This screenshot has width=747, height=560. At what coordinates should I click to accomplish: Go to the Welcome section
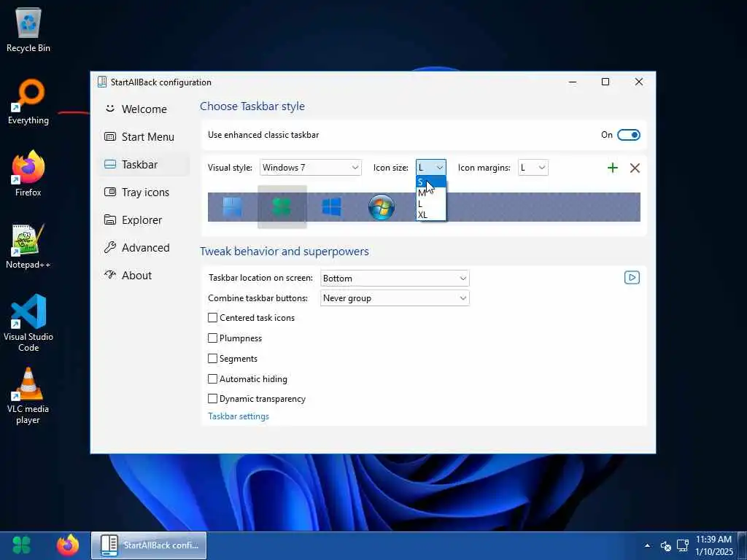(x=144, y=109)
